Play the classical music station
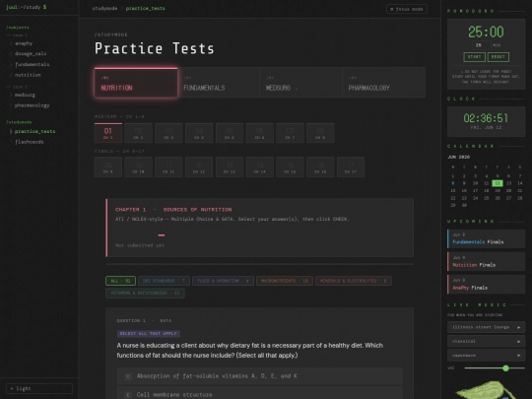This screenshot has width=532, height=399. 486,341
